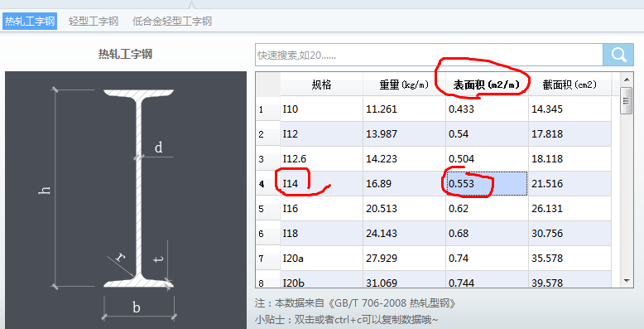Click section area value 35.578

click(570, 259)
